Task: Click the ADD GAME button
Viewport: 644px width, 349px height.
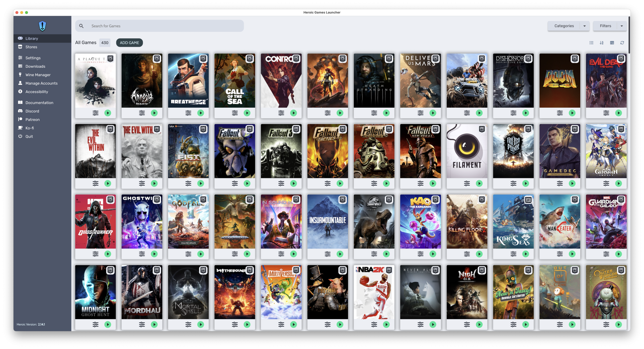Action: point(129,43)
